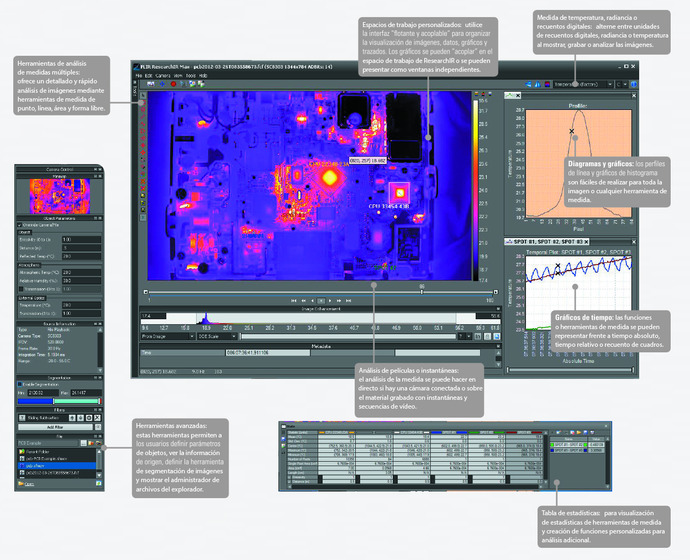Open the PCB Example folder dropdown
The width and height of the screenshot is (690, 560).
tap(48, 443)
